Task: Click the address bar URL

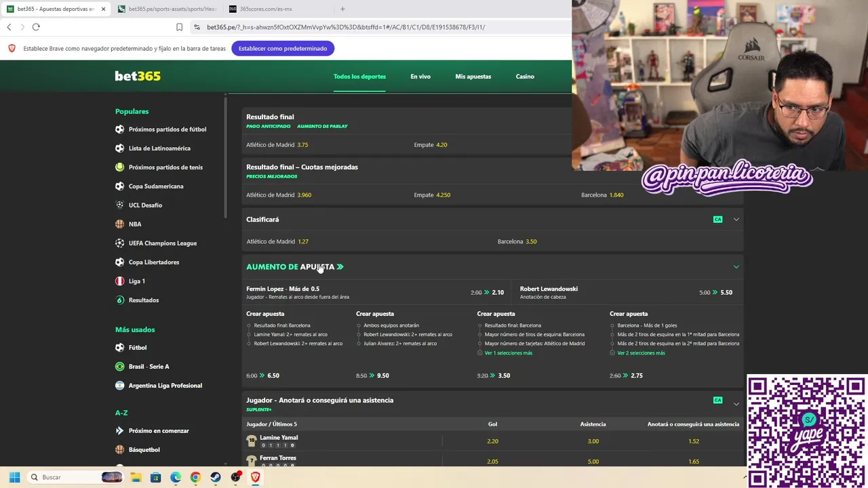Action: 346,27
